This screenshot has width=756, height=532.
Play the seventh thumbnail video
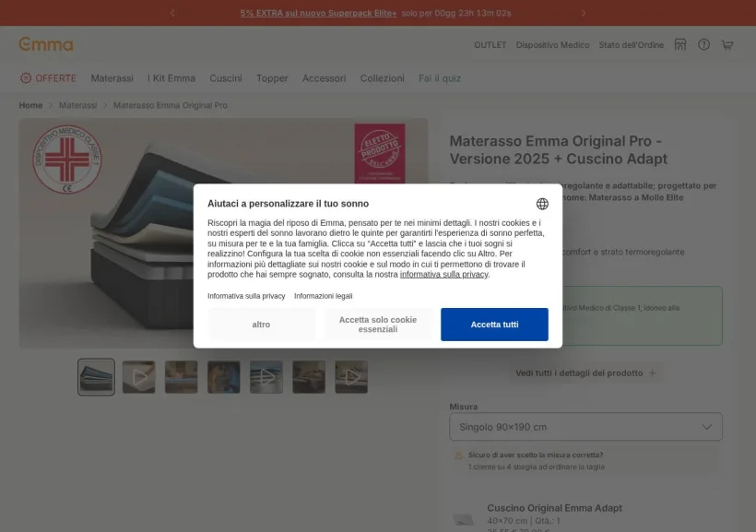click(351, 377)
